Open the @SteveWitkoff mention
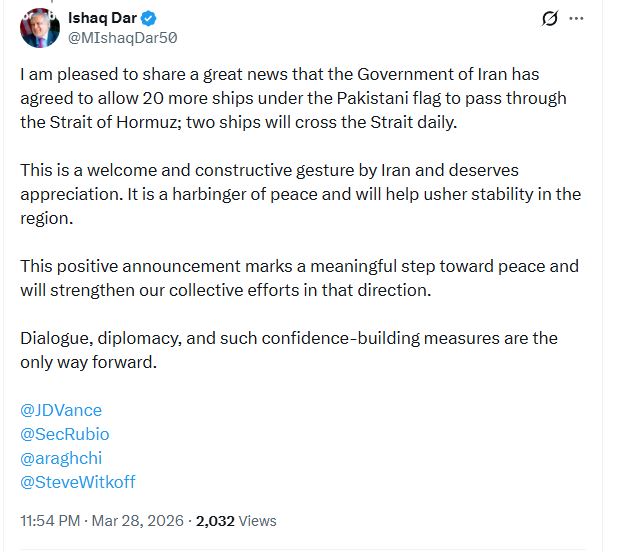Screen dimensions: 619x552 [78, 482]
